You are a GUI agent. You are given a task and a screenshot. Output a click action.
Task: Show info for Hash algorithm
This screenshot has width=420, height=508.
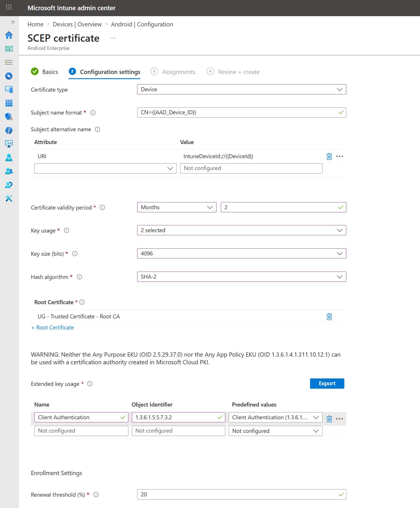79,277
